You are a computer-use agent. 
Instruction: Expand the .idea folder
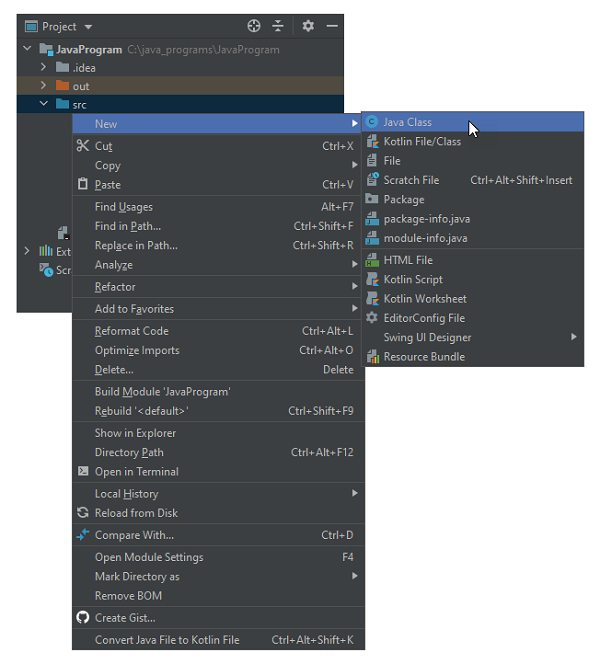tap(44, 67)
